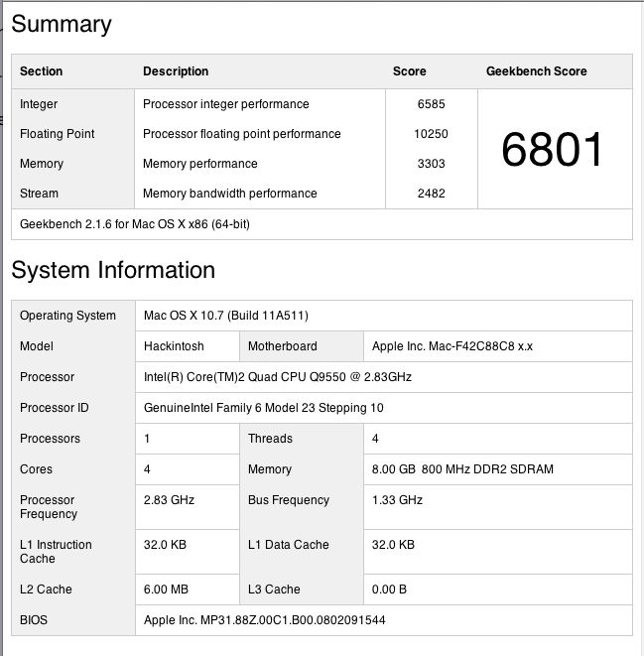Image resolution: width=644 pixels, height=656 pixels.
Task: Select the L1 Data Cache 32.0 KB value
Action: pos(393,545)
